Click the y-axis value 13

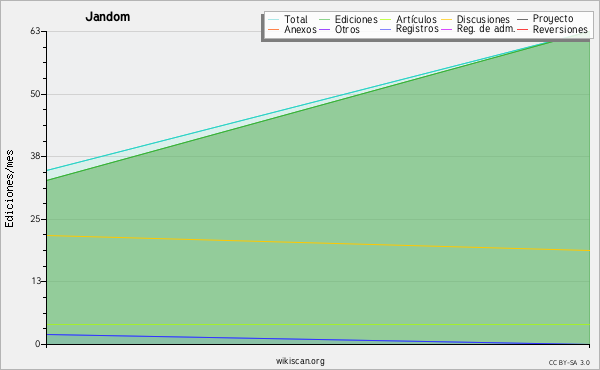[35, 281]
